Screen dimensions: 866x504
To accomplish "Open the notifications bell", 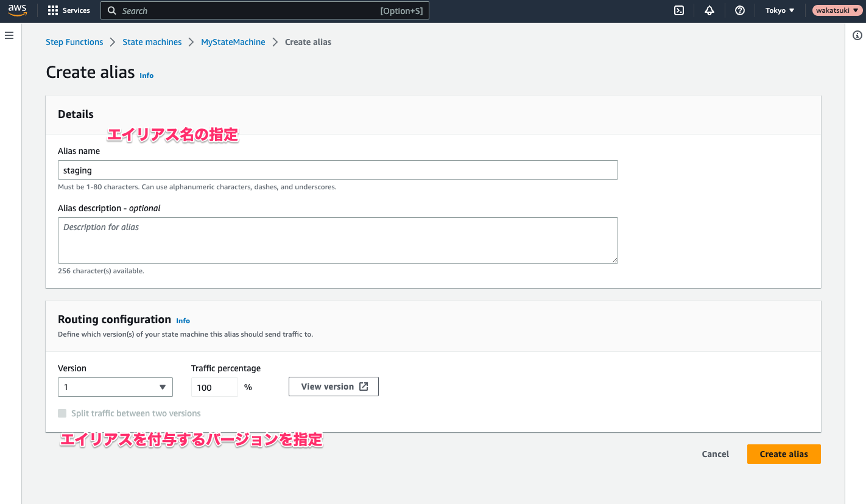I will [709, 10].
